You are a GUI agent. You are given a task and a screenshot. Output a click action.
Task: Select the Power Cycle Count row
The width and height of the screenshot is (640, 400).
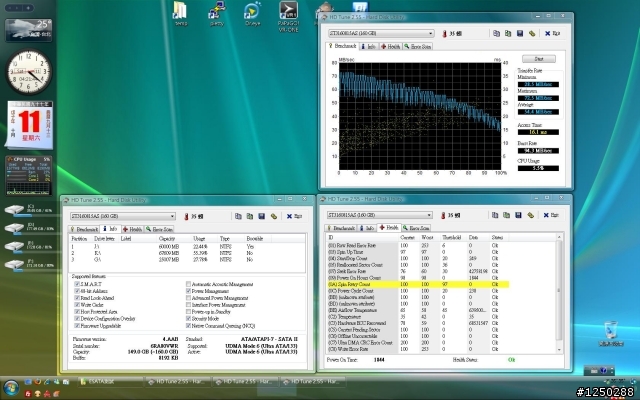[418, 291]
